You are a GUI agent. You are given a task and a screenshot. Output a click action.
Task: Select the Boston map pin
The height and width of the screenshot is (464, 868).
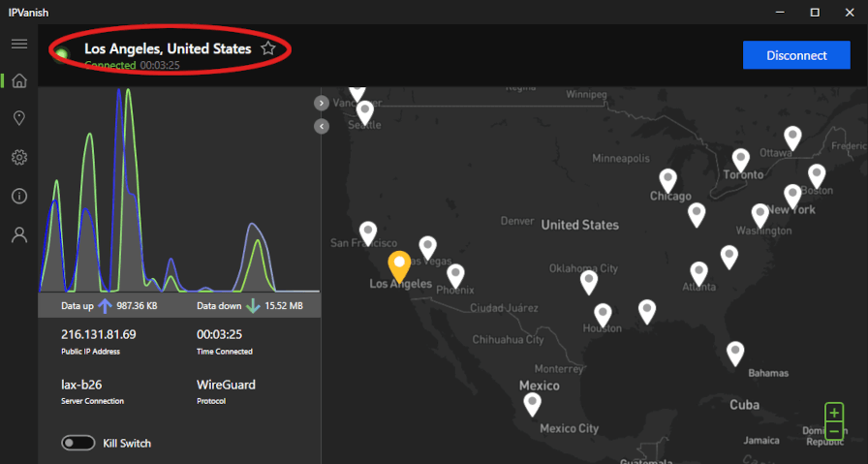tap(817, 177)
